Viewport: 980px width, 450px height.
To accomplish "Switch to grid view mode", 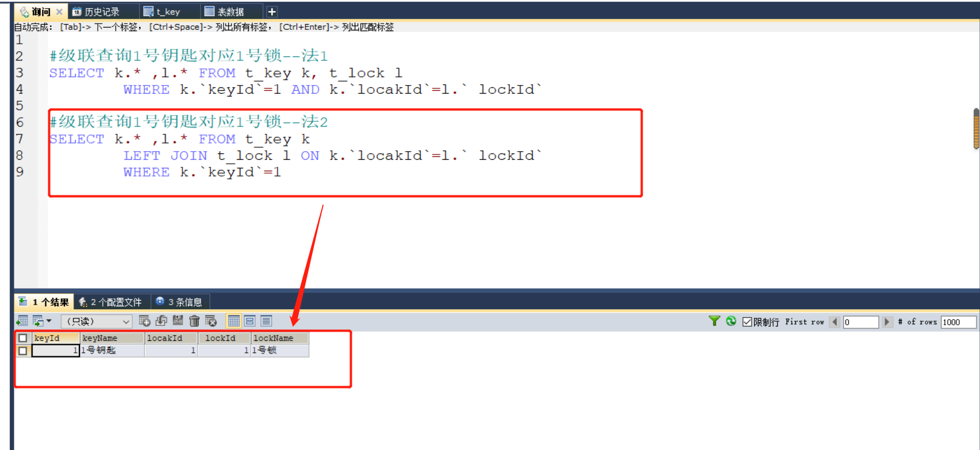I will (233, 321).
